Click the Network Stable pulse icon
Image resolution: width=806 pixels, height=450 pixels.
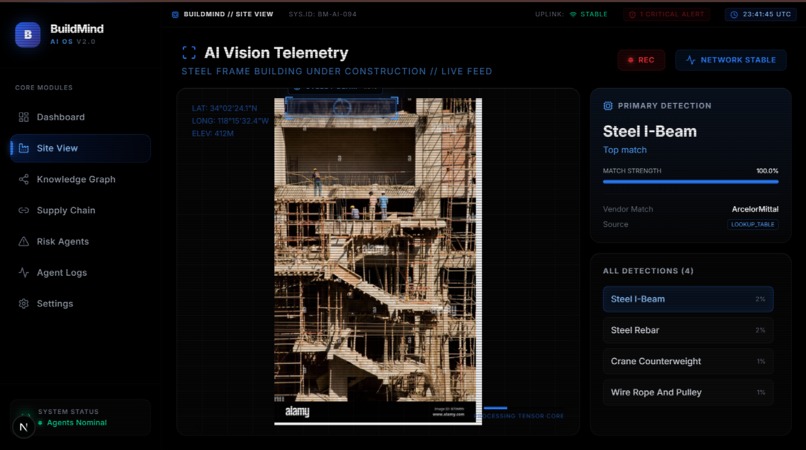(x=691, y=60)
